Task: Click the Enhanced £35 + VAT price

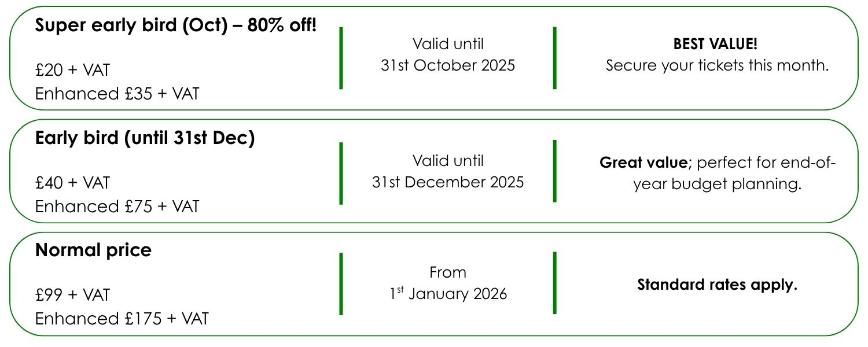Action: click(x=117, y=94)
